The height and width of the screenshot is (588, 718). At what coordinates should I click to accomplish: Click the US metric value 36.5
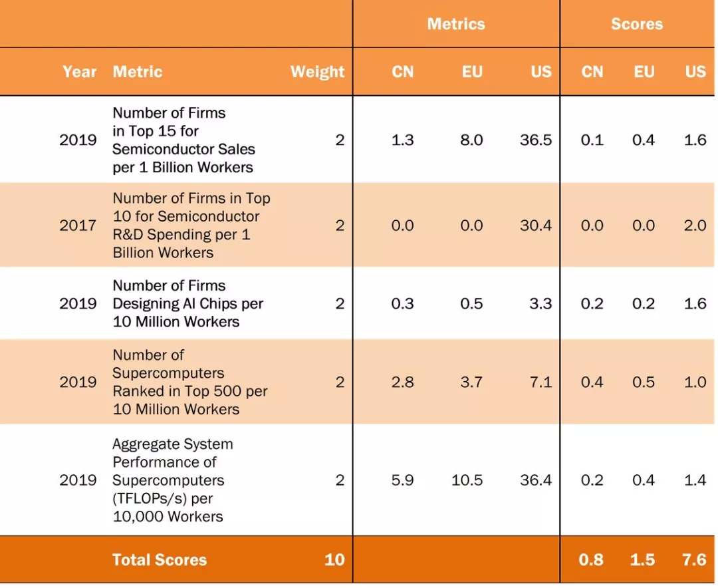[535, 140]
